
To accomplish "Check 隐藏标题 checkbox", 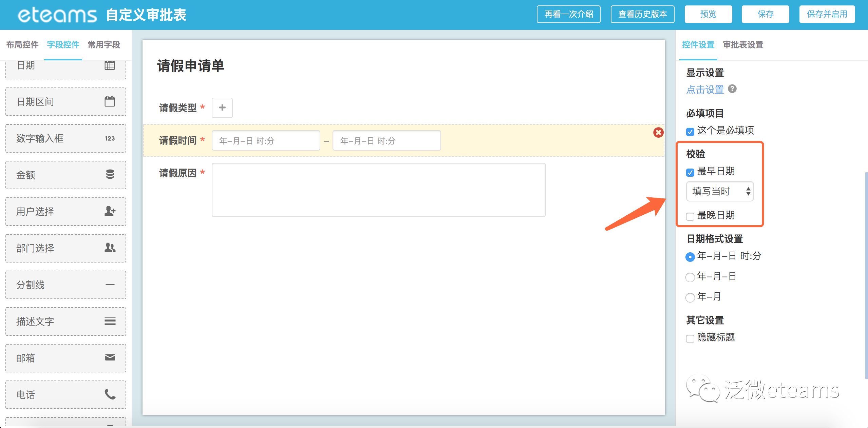I will coord(690,338).
